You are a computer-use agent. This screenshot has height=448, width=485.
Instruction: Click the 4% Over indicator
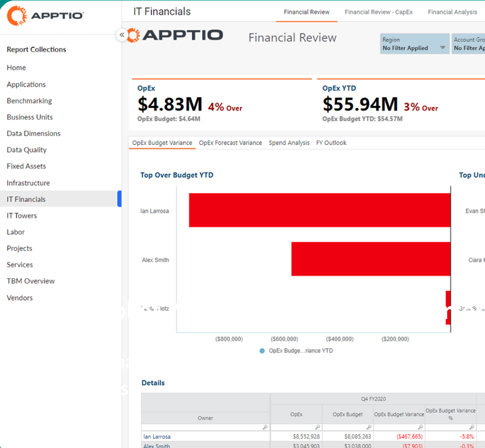tap(225, 107)
